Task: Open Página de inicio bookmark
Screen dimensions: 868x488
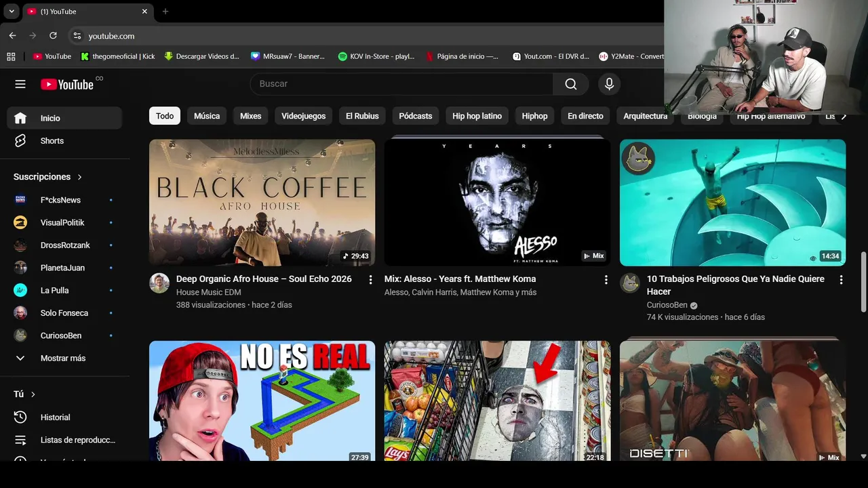Action: pos(462,56)
